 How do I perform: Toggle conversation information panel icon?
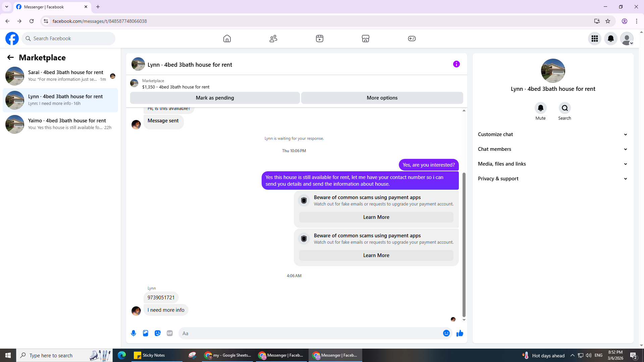[x=456, y=64]
